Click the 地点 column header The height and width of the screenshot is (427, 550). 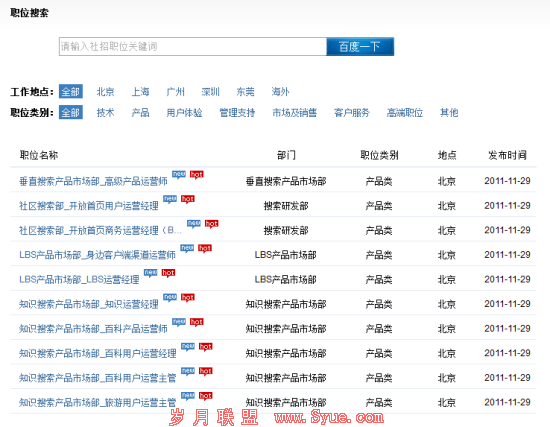pos(447,155)
